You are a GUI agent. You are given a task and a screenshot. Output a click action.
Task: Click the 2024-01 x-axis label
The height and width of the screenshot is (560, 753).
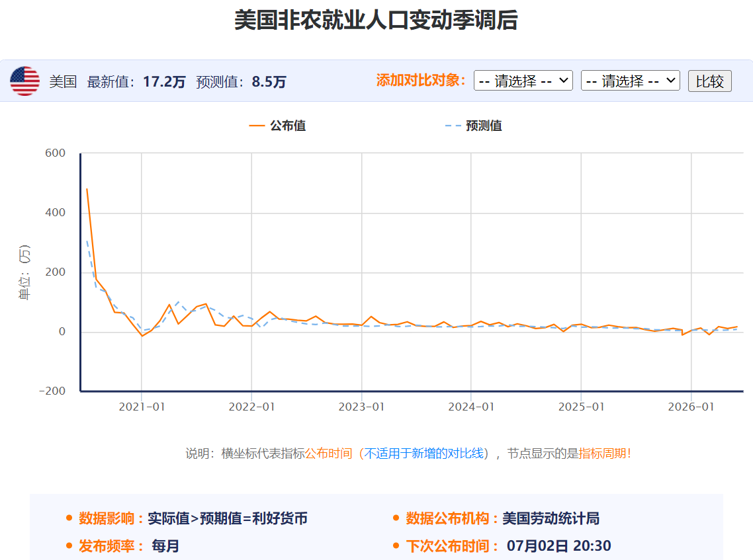[x=471, y=407]
